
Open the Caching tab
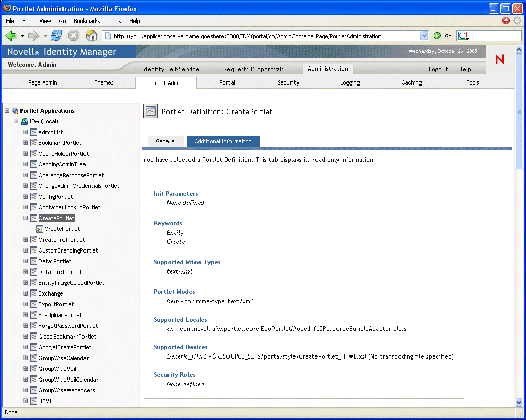[412, 82]
